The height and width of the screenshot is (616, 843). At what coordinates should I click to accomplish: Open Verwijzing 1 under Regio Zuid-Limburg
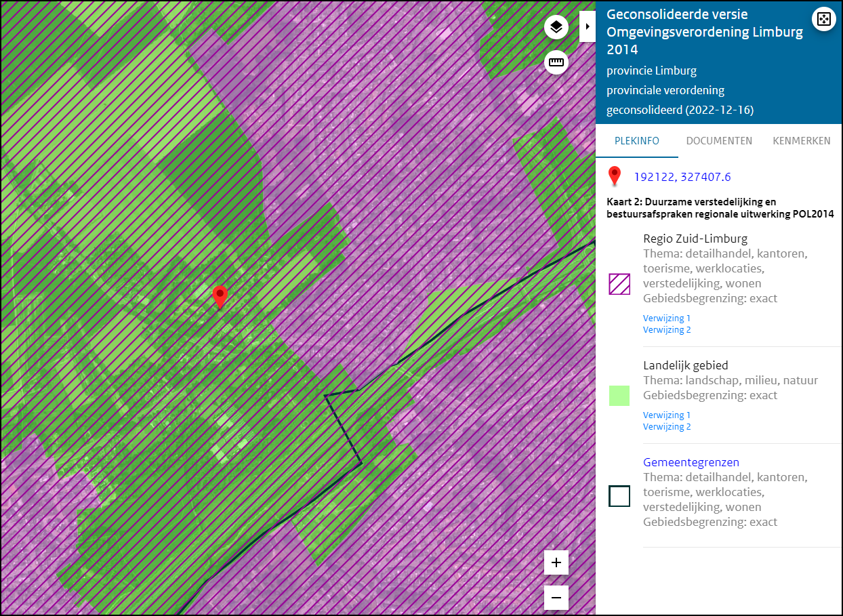pyautogui.click(x=667, y=318)
